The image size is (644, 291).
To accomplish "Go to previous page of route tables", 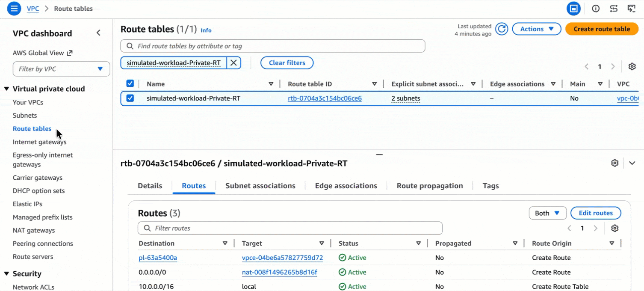I will (x=587, y=66).
